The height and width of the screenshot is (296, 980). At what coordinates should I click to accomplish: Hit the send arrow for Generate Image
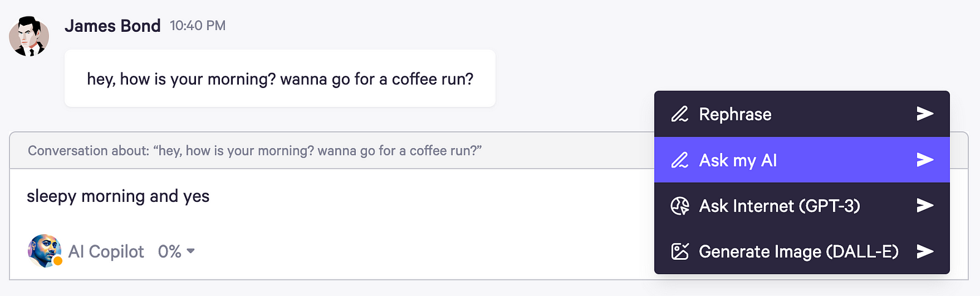(x=925, y=251)
